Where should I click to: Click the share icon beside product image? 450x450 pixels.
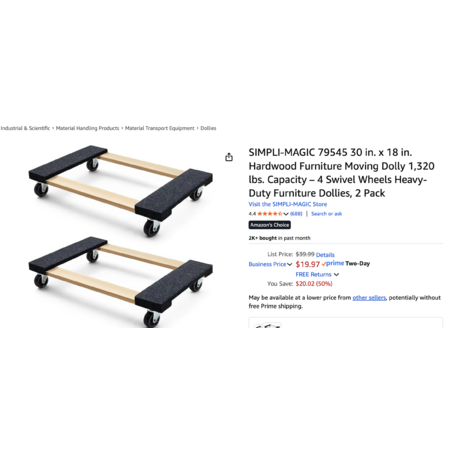(229, 157)
